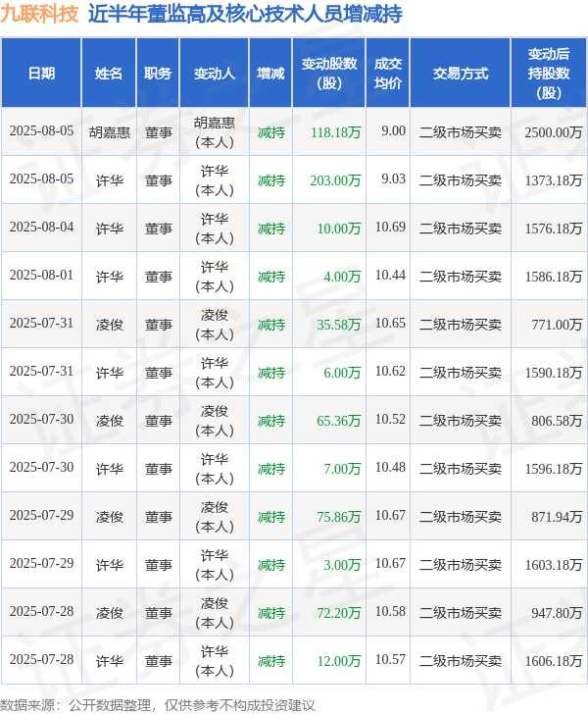This screenshot has height=714, width=588.
Task: Click the 947.80万 holdings value
Action: click(x=557, y=613)
